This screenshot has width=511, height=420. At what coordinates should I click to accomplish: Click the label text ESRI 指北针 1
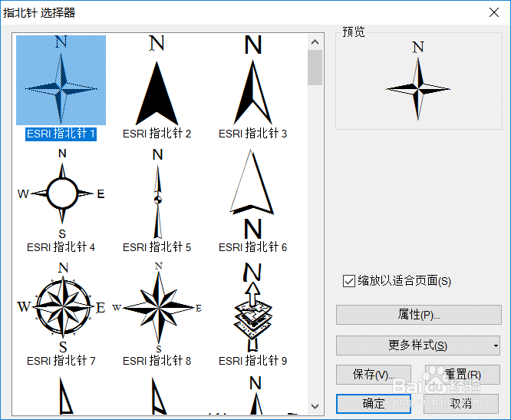[x=61, y=134]
